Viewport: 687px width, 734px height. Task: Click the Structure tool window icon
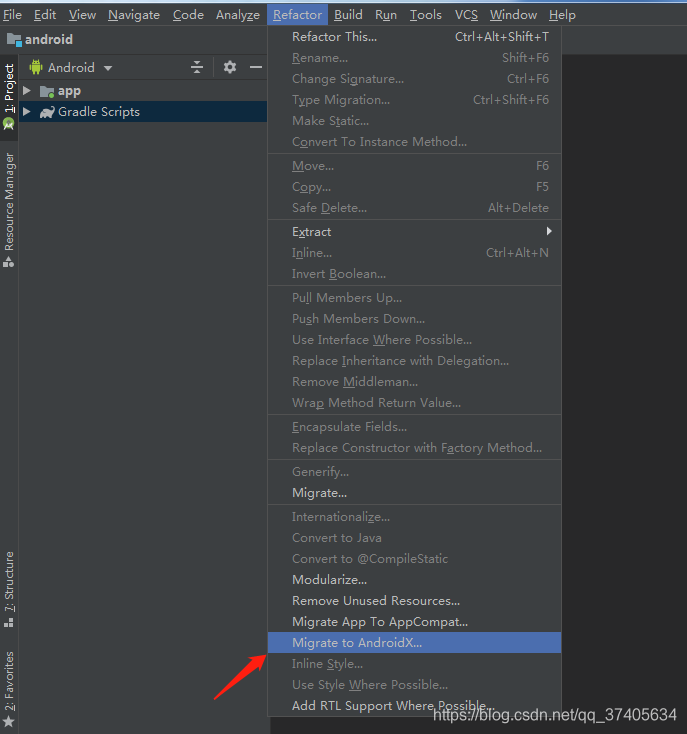9,623
